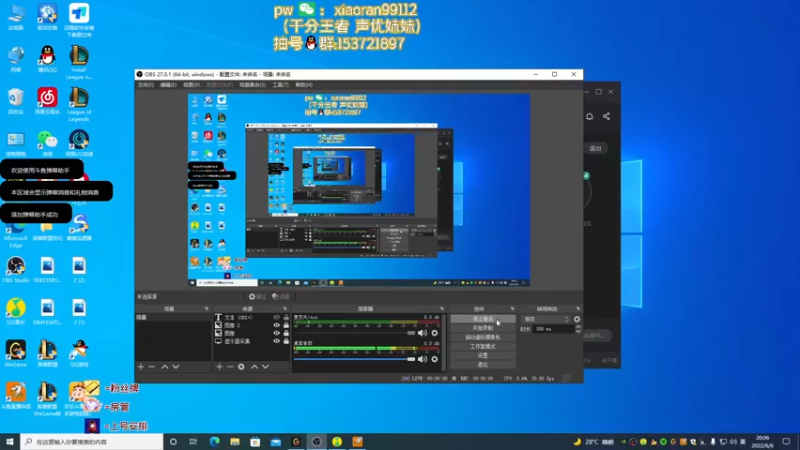Open transition properties gear icon

pos(577,319)
